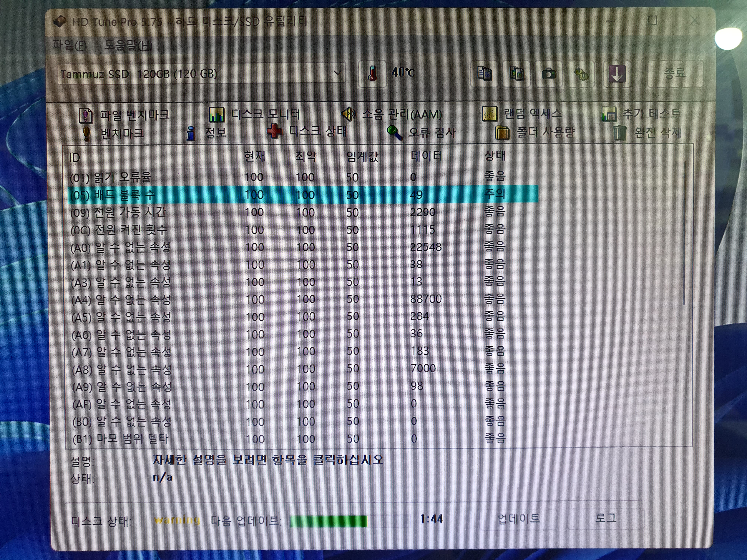The height and width of the screenshot is (560, 747).
Task: Click the 40°C temperature reading
Action: tap(403, 72)
